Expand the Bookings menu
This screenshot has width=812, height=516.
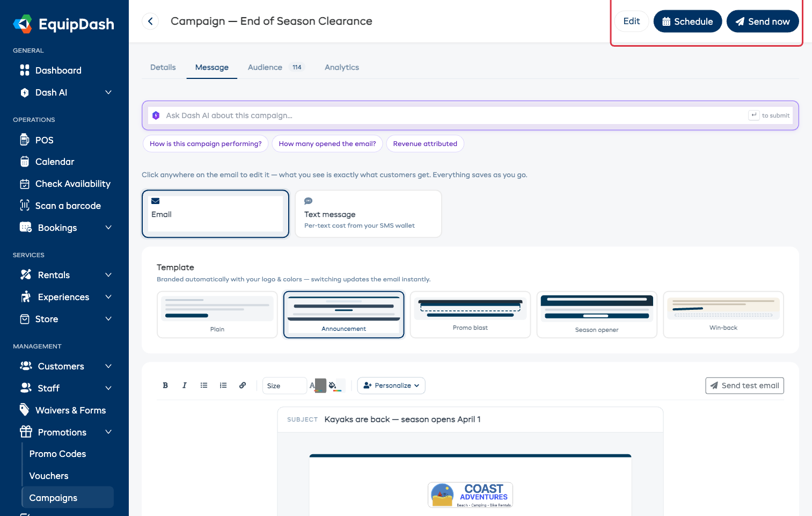click(108, 228)
